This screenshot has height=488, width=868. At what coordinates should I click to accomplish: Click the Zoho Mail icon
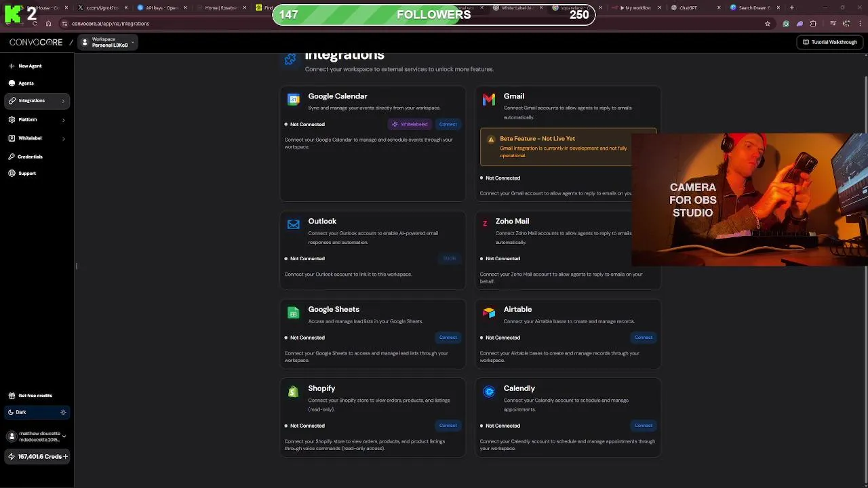point(485,224)
